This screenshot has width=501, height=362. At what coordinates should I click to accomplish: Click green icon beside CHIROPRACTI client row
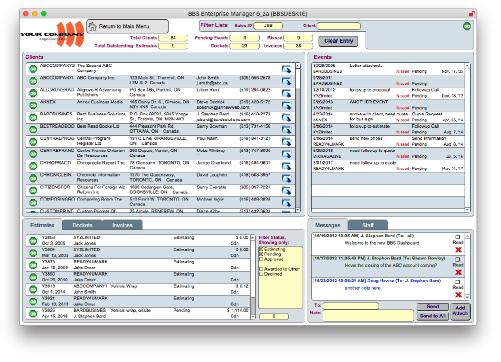(x=33, y=166)
